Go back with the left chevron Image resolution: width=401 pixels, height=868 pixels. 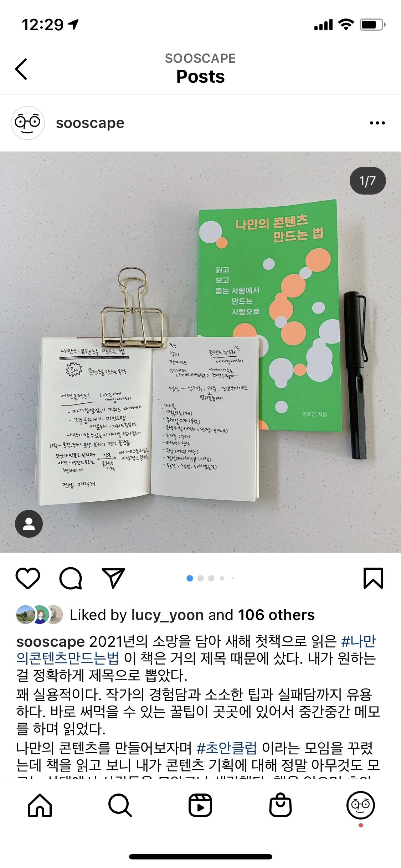click(21, 69)
